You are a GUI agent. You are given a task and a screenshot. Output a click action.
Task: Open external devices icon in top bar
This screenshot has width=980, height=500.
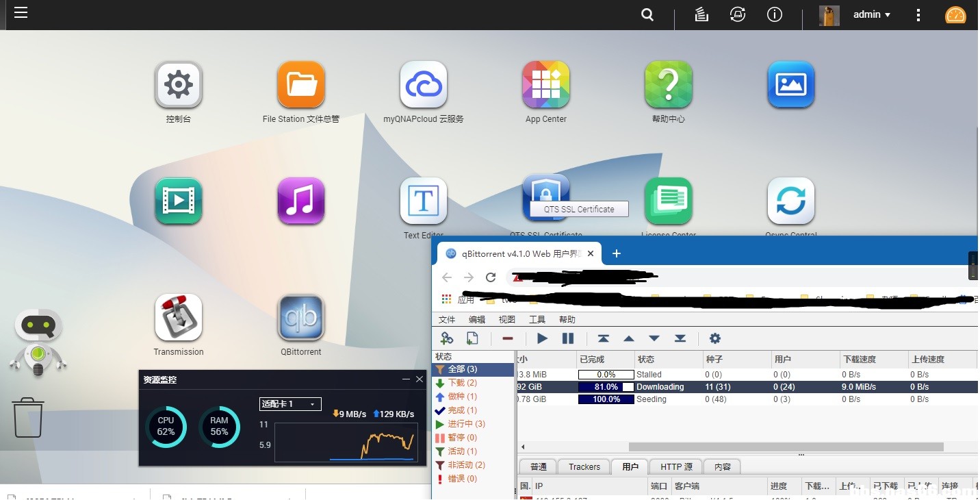tap(738, 14)
